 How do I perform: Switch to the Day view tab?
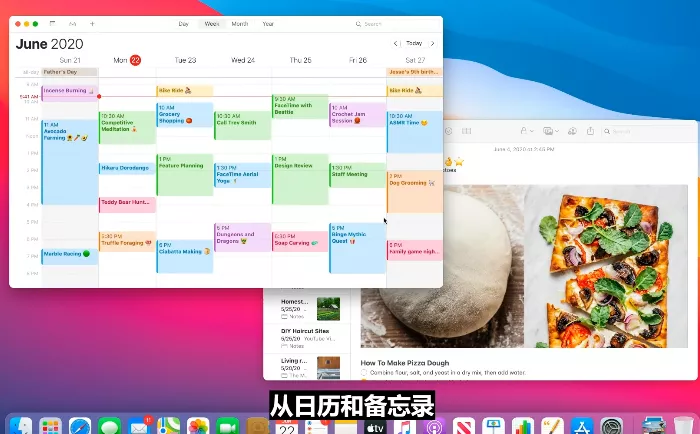coord(183,23)
